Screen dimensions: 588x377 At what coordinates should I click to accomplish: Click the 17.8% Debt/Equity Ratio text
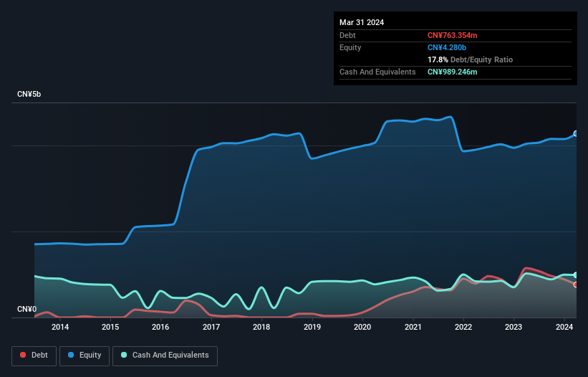point(470,59)
